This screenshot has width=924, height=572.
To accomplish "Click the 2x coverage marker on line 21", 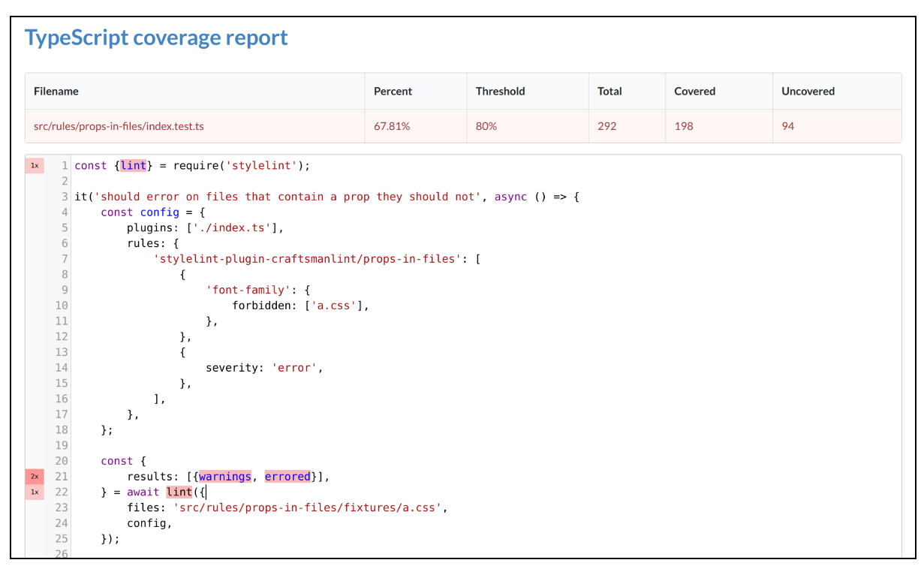I will pos(35,477).
